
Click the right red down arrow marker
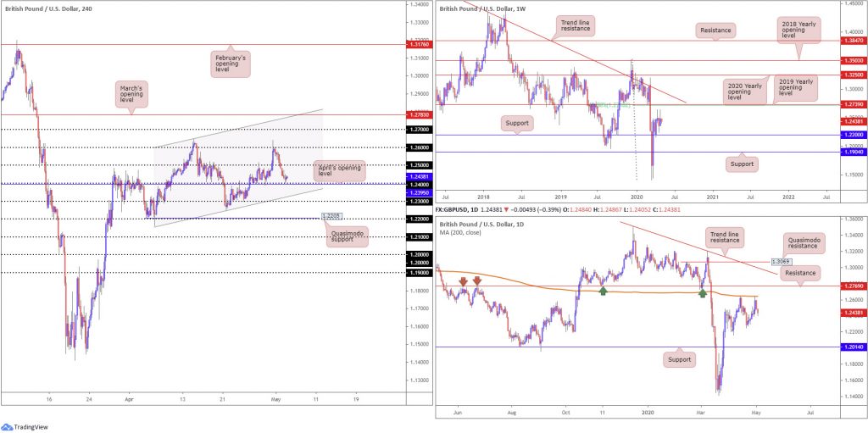[477, 282]
